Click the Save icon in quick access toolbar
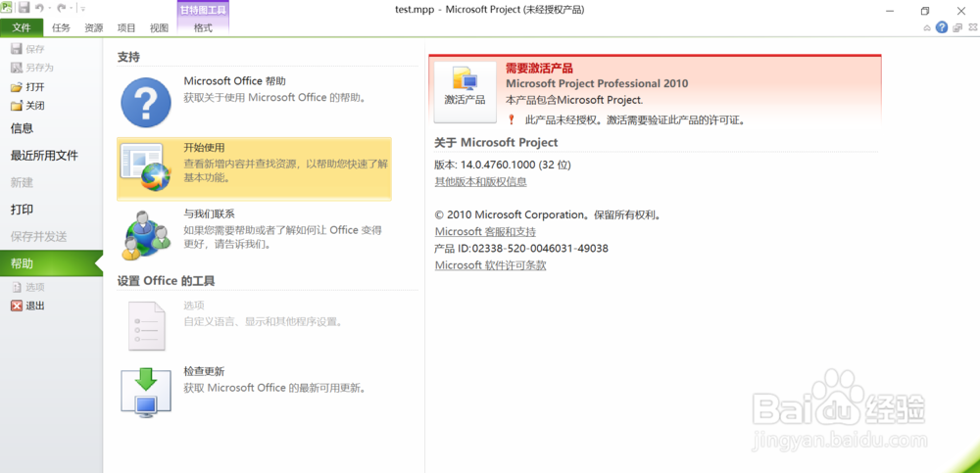The width and height of the screenshot is (980, 473). point(24,8)
